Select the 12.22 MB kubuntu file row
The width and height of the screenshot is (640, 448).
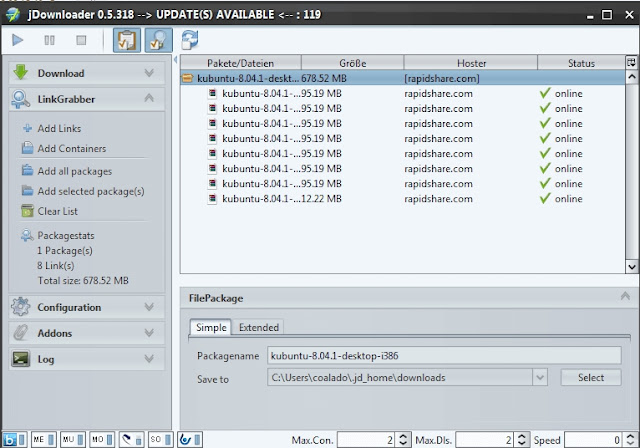tap(402, 199)
